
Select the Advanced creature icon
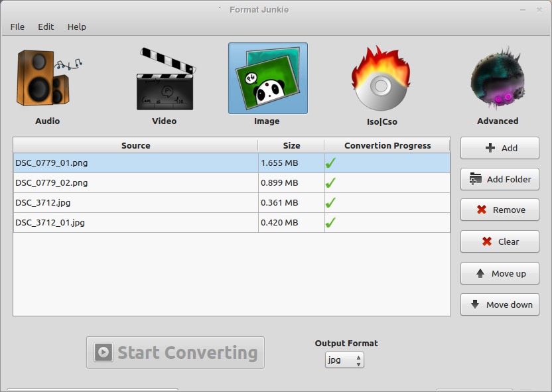coord(498,78)
